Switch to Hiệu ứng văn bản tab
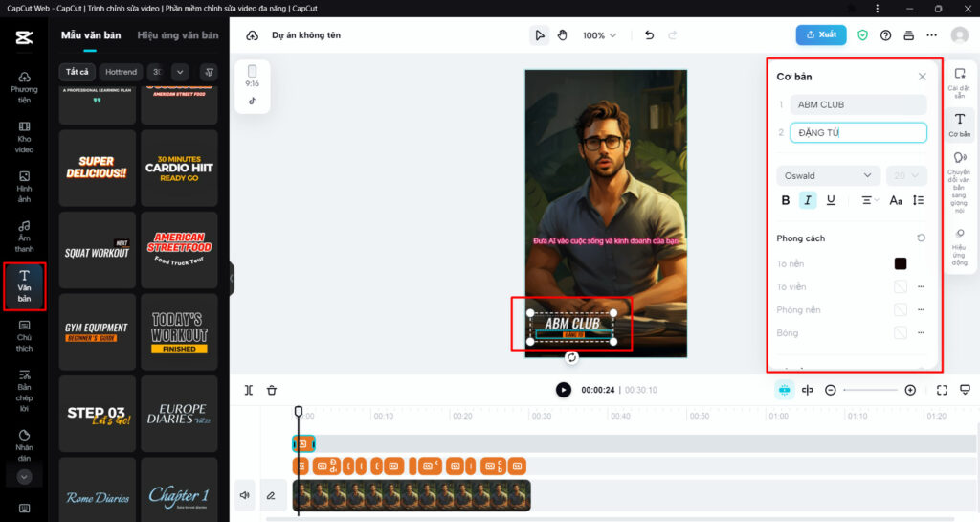The image size is (980, 522). coord(177,35)
